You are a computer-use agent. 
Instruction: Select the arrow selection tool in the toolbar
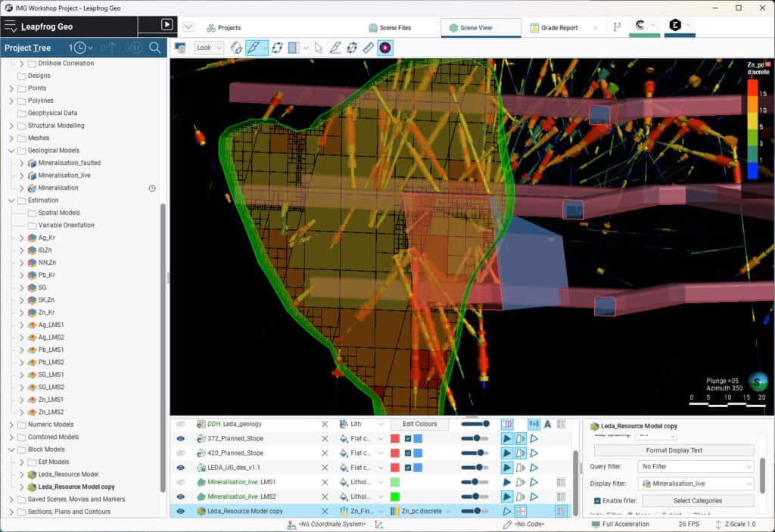(318, 48)
